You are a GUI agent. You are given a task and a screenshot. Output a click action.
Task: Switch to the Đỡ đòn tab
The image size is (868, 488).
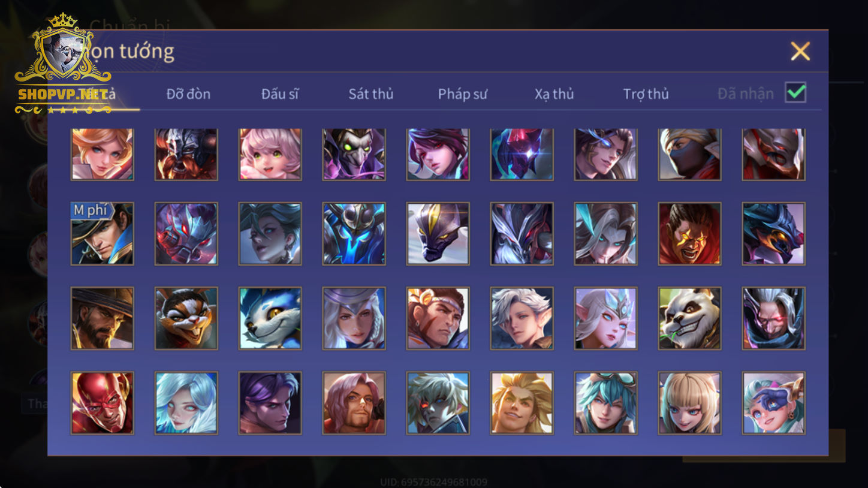[x=188, y=94]
